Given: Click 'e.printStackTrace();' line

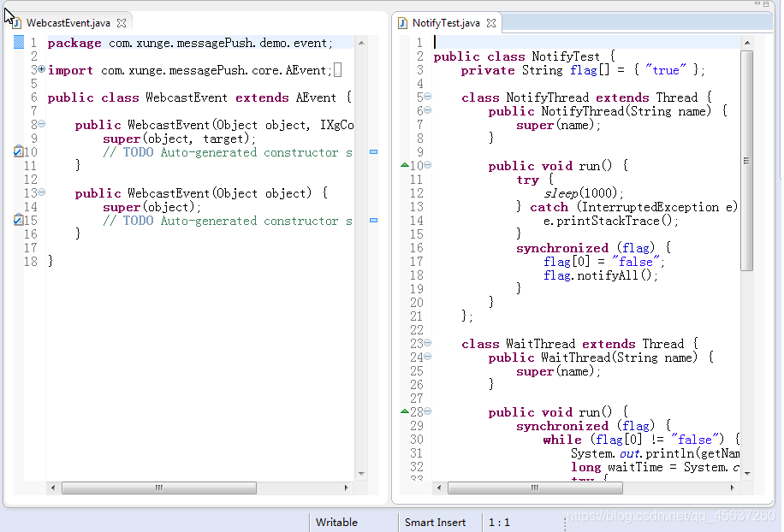Looking at the screenshot, I should tap(611, 221).
